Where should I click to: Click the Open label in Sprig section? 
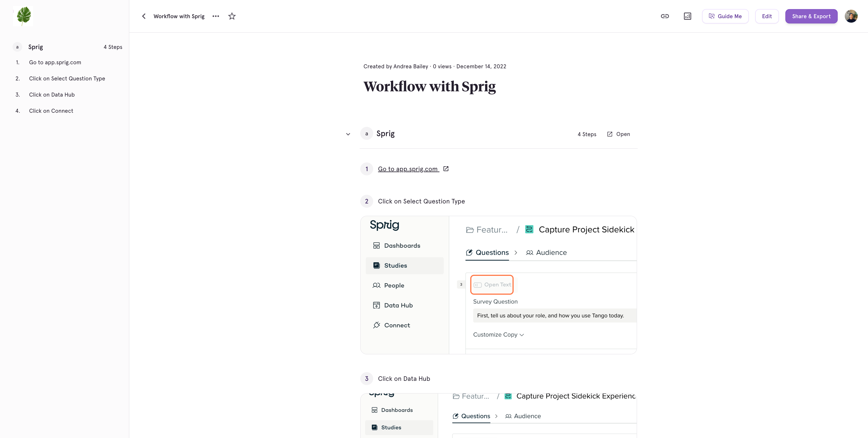pyautogui.click(x=623, y=134)
